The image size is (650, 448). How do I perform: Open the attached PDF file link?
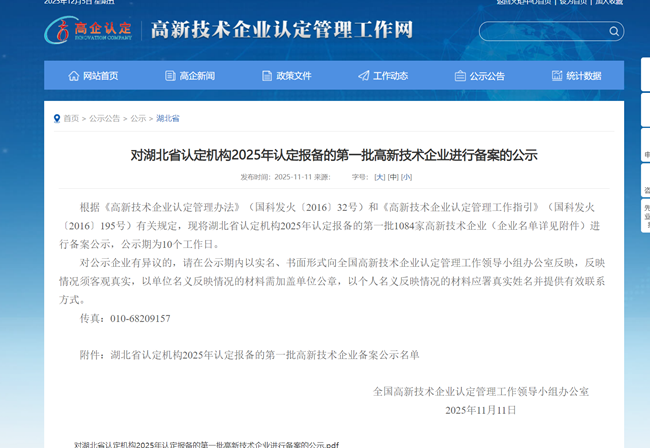tap(206, 443)
